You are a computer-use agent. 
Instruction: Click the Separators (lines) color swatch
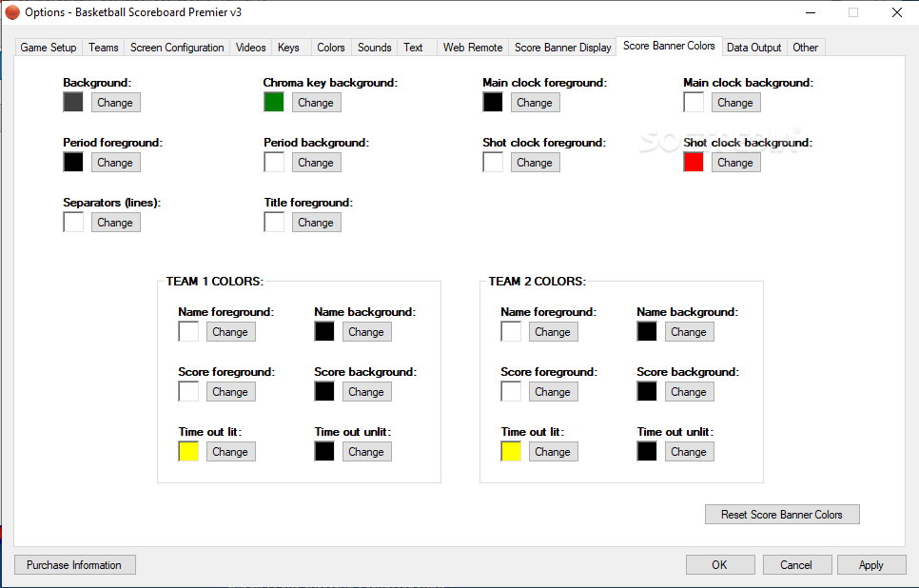(x=73, y=223)
